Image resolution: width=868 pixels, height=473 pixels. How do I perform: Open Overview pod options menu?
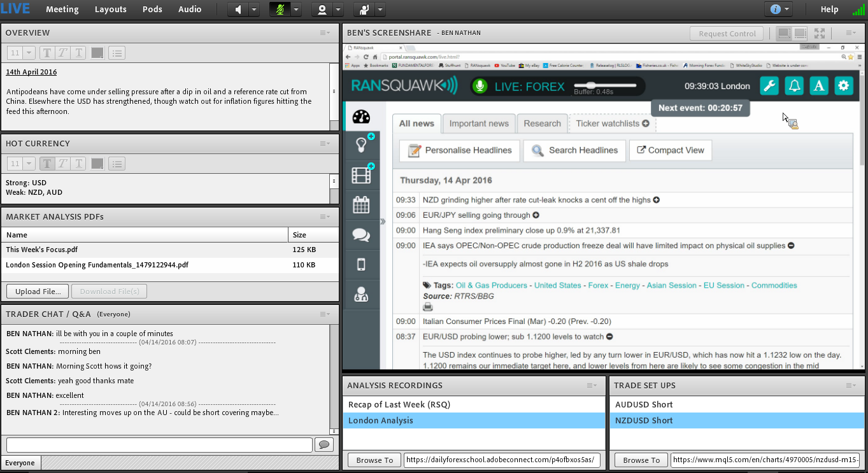pyautogui.click(x=325, y=33)
